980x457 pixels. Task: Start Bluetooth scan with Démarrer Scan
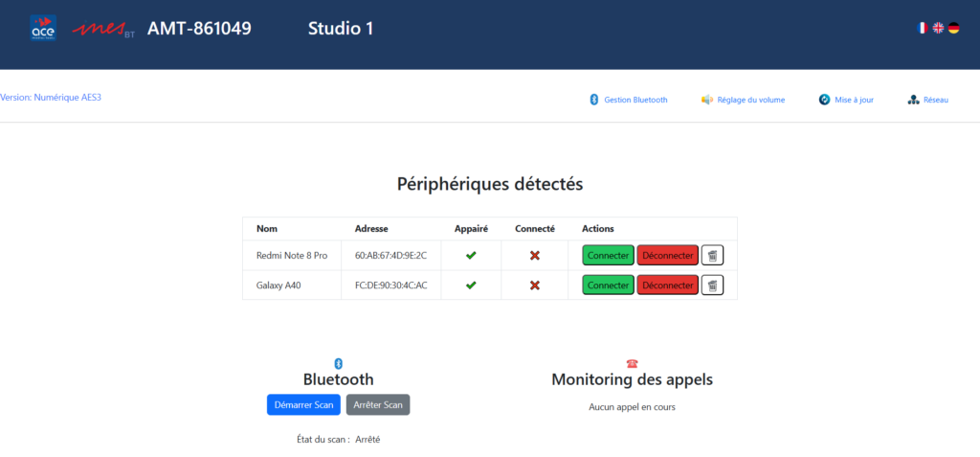click(303, 404)
